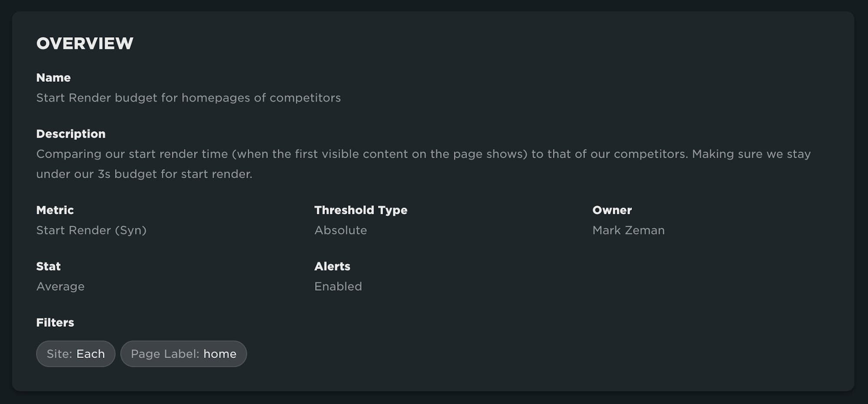Click the Site: Each filter pill

[76, 354]
